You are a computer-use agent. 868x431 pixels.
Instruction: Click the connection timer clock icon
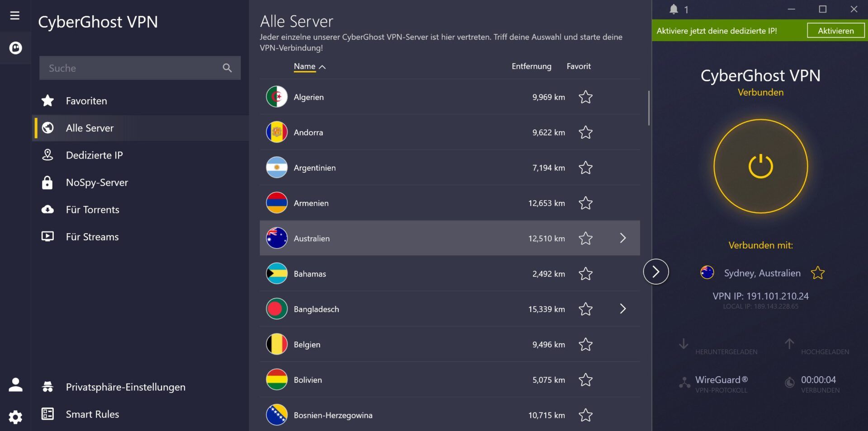click(790, 383)
